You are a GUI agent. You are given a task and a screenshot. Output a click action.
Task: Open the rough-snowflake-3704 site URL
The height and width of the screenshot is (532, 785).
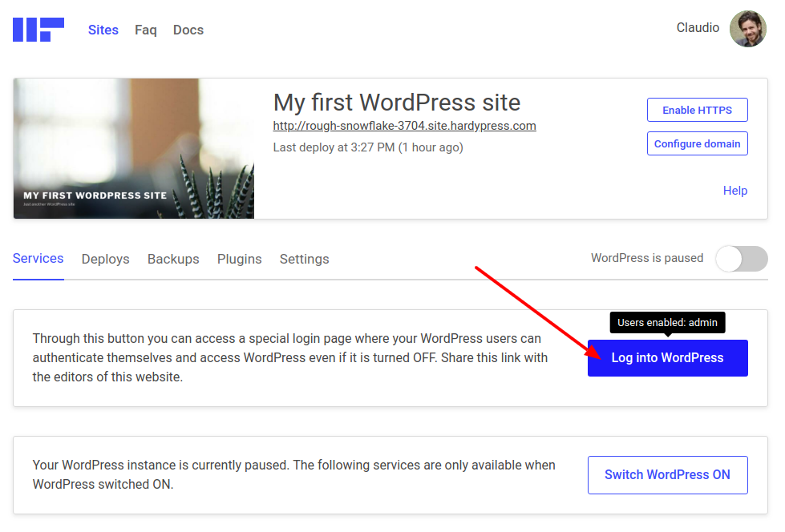click(x=404, y=126)
